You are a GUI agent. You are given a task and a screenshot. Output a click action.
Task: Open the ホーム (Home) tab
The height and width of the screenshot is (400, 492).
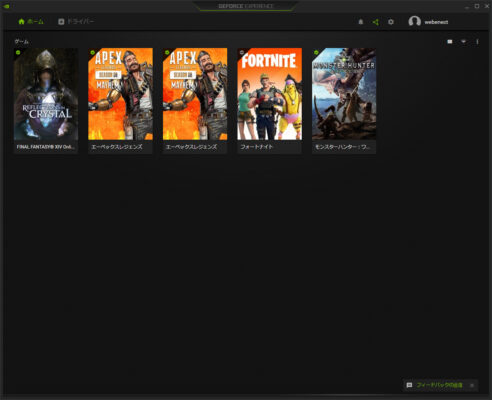click(31, 22)
